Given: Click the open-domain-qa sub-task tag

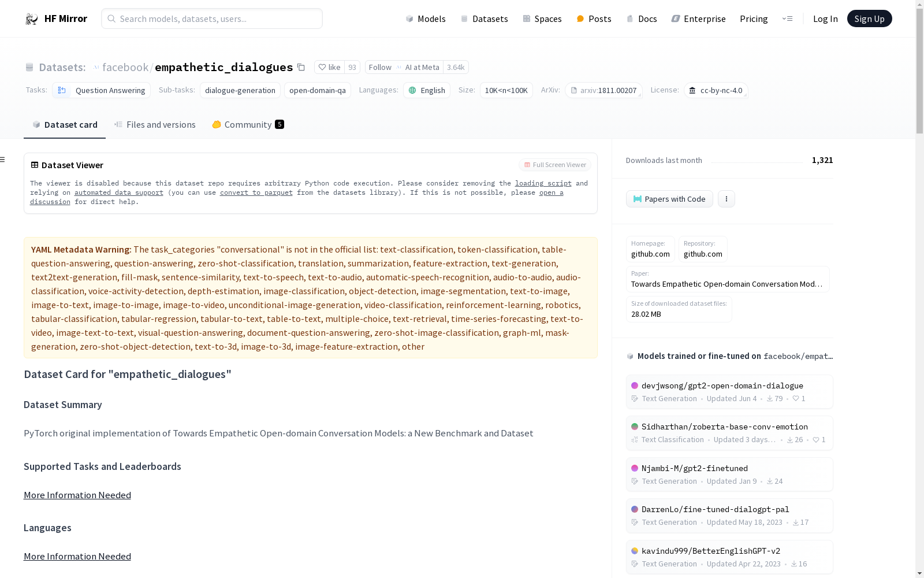Looking at the screenshot, I should pyautogui.click(x=318, y=90).
